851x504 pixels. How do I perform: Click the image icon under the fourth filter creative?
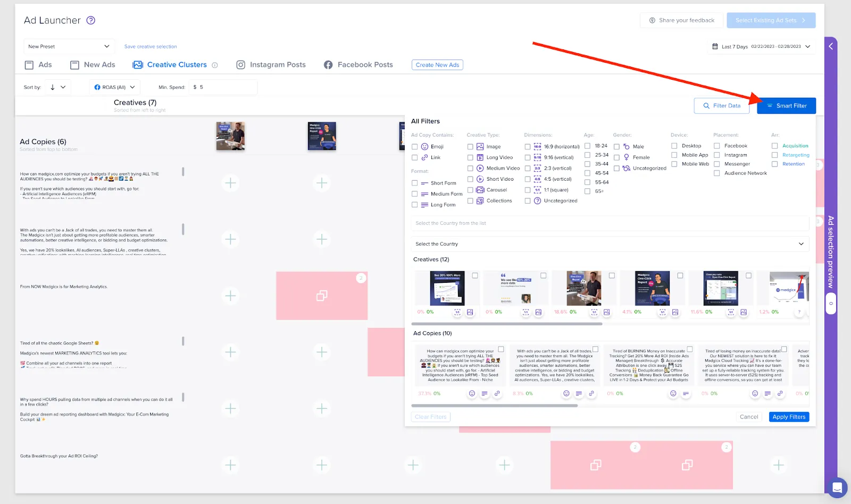(675, 312)
